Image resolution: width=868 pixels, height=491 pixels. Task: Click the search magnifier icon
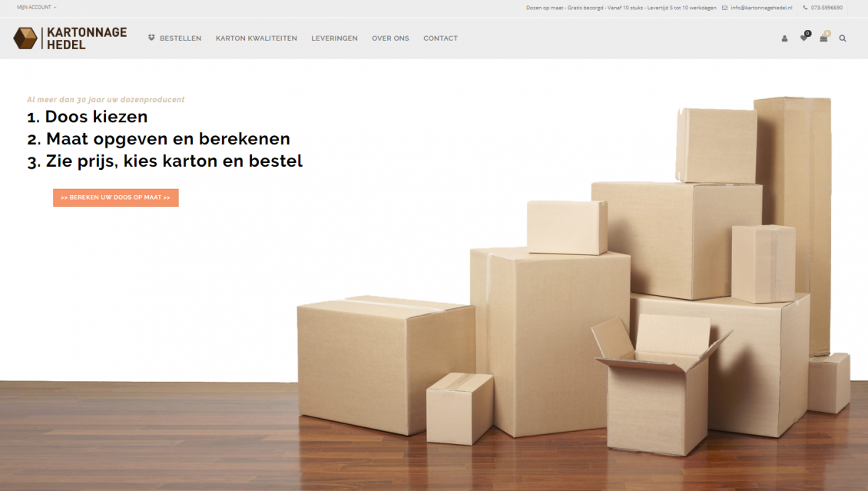[x=843, y=38]
